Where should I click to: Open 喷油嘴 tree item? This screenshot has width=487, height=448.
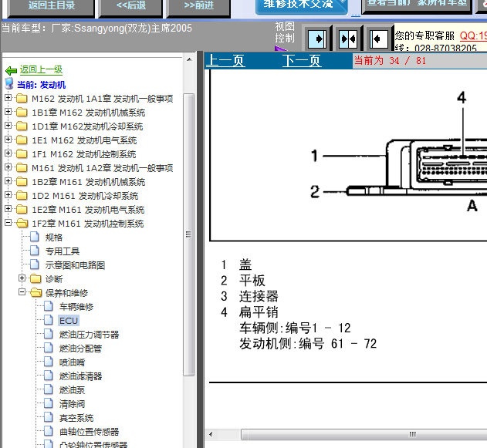pos(72,362)
